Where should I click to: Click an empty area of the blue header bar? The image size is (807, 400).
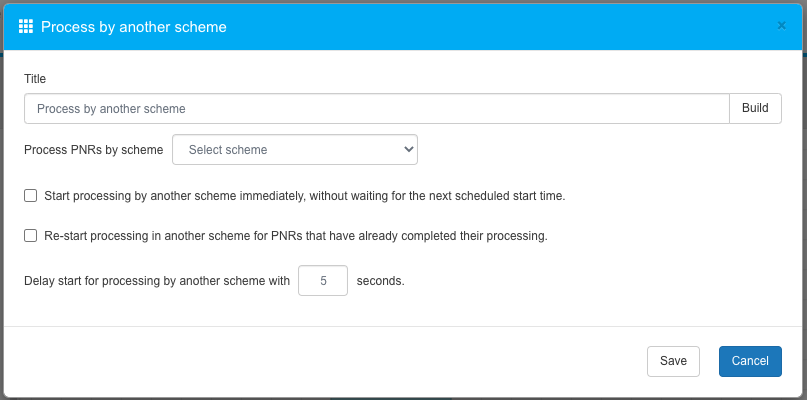[500, 26]
